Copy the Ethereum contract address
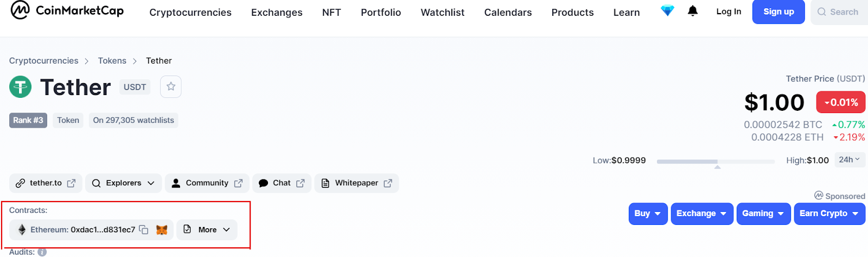This screenshot has width=868, height=257. [144, 230]
